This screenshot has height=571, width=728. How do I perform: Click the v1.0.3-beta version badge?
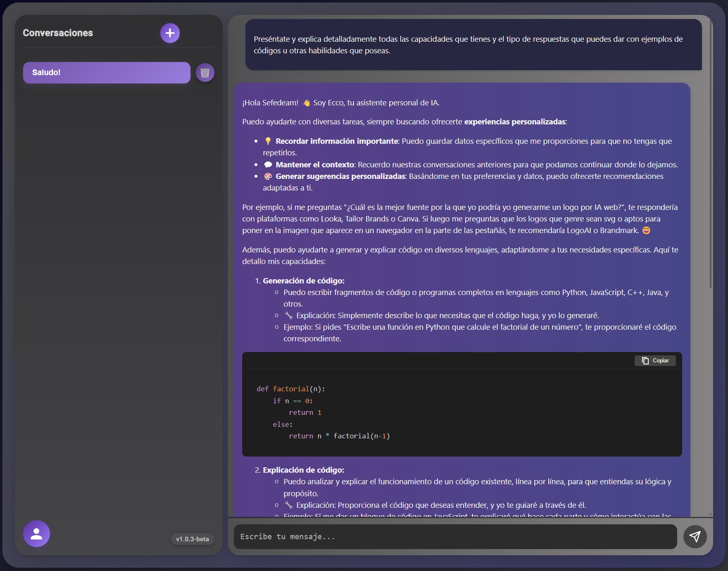point(192,539)
